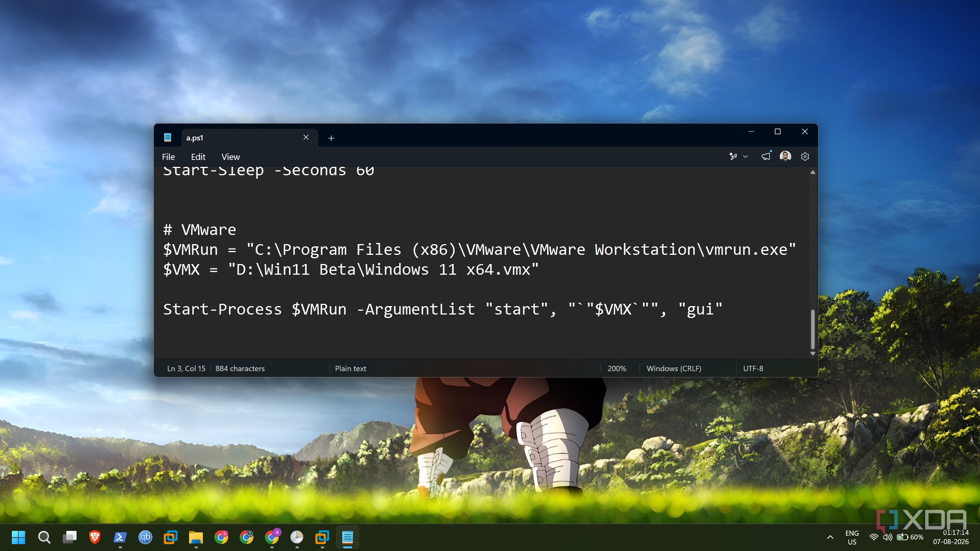The image size is (980, 551).
Task: Click the active Notepad taskbar icon
Action: pyautogui.click(x=347, y=537)
